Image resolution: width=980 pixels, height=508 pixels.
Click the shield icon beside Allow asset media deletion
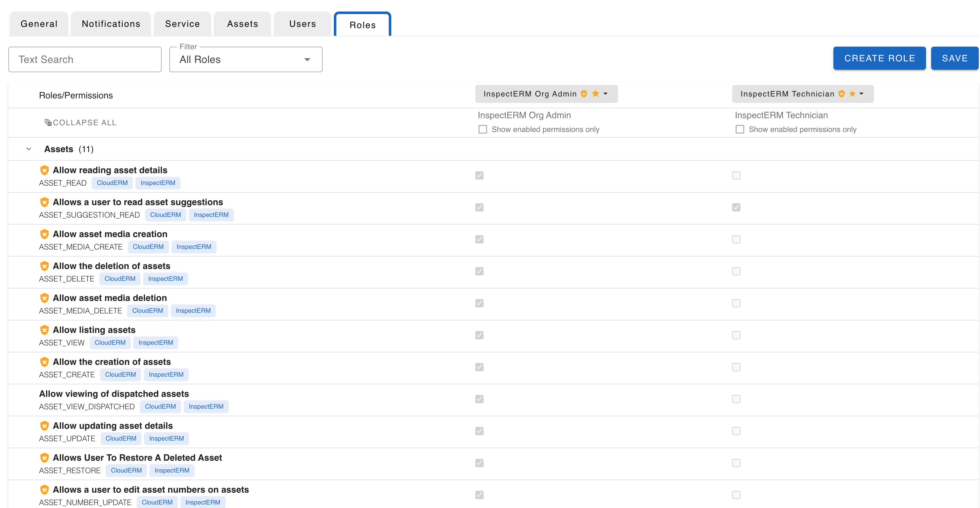point(44,298)
